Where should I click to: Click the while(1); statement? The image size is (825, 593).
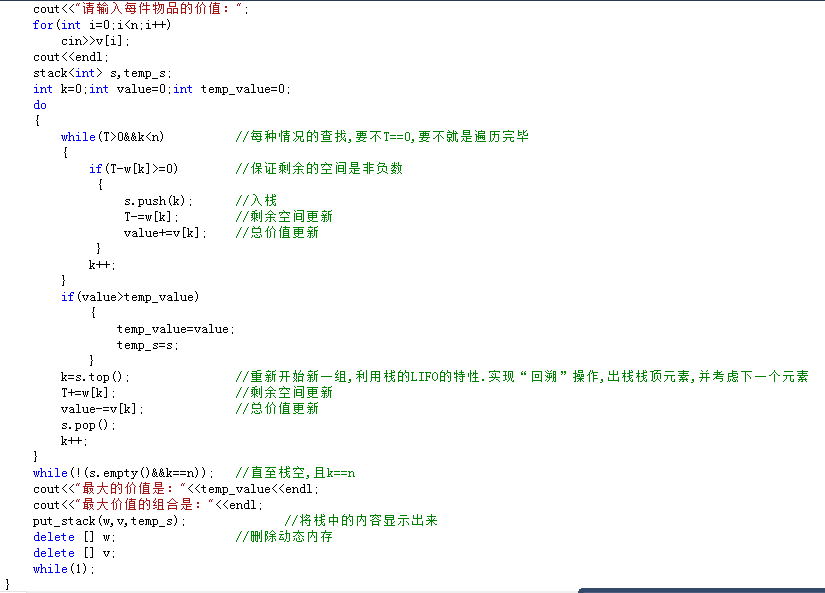[x=64, y=569]
